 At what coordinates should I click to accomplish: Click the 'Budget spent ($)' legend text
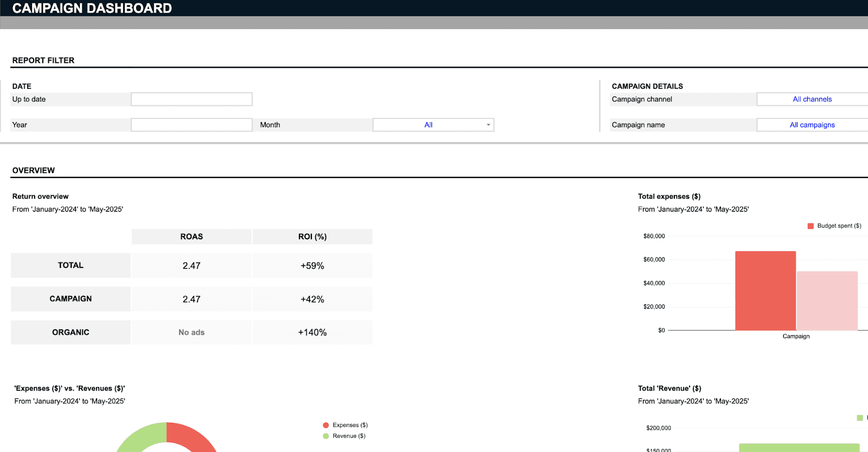point(839,226)
